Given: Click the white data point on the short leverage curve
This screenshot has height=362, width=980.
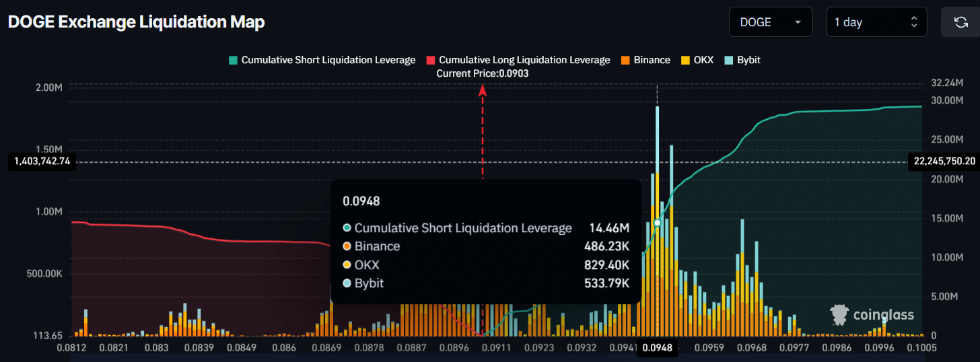Looking at the screenshot, I should pos(657,223).
